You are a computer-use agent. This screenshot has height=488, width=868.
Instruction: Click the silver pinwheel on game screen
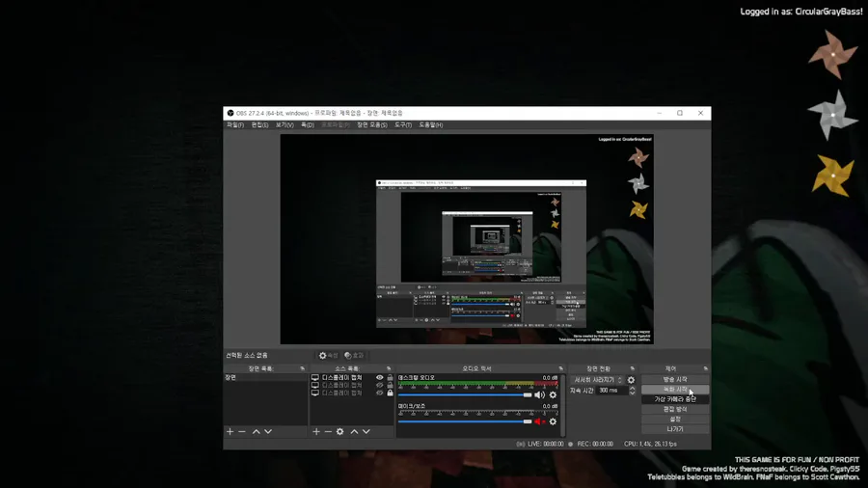click(832, 115)
